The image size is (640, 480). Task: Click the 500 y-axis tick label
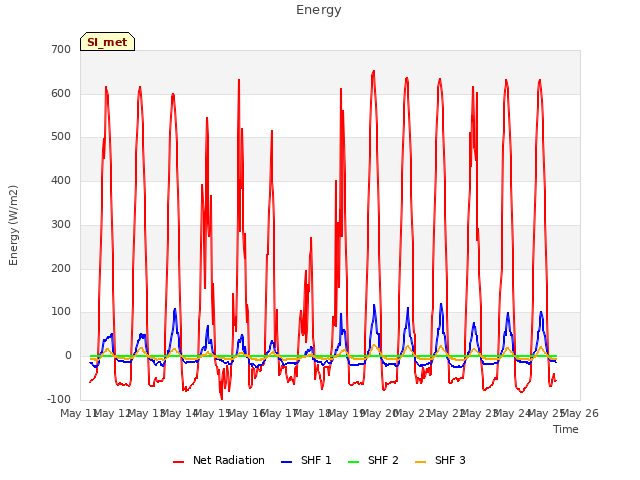tap(61, 137)
